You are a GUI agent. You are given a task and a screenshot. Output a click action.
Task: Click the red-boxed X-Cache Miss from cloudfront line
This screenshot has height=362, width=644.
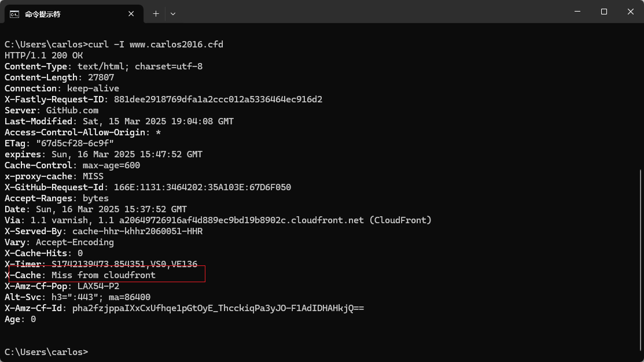click(x=107, y=274)
